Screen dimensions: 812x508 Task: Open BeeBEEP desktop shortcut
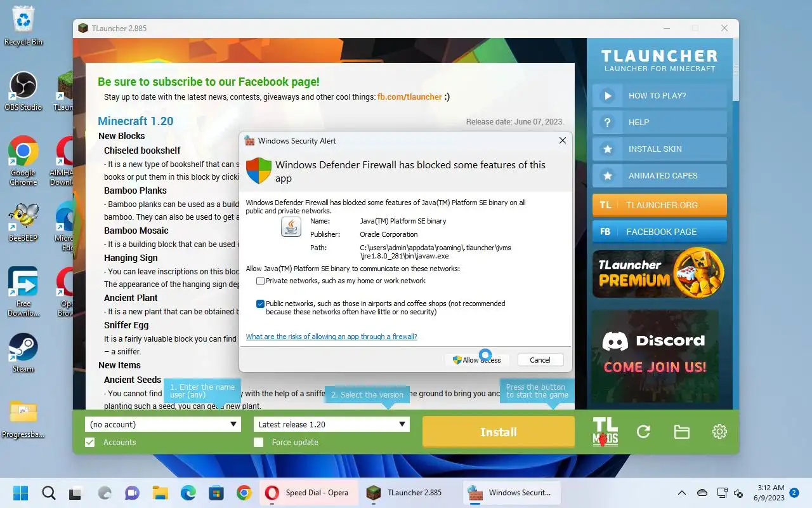click(x=23, y=221)
